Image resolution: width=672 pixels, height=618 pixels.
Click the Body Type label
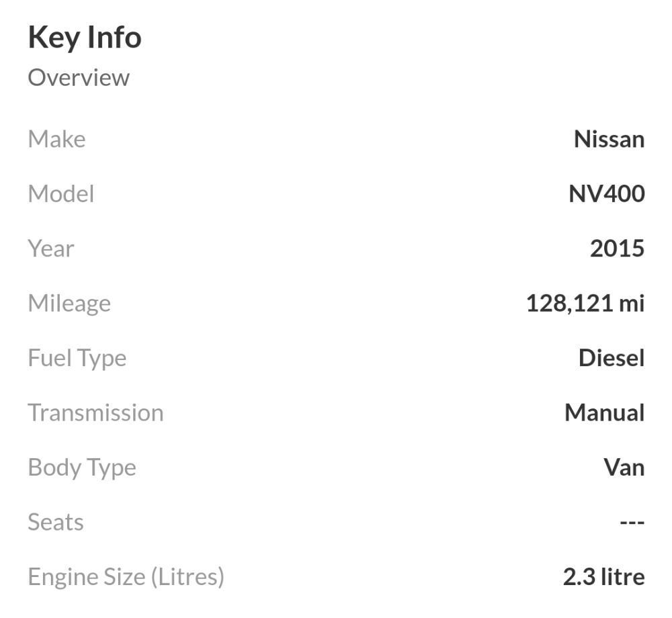point(82,468)
